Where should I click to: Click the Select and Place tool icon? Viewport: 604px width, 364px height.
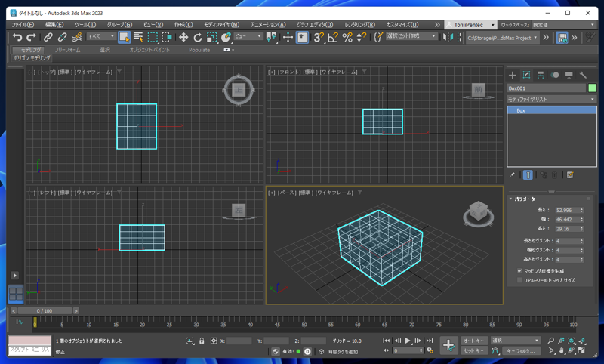(226, 37)
